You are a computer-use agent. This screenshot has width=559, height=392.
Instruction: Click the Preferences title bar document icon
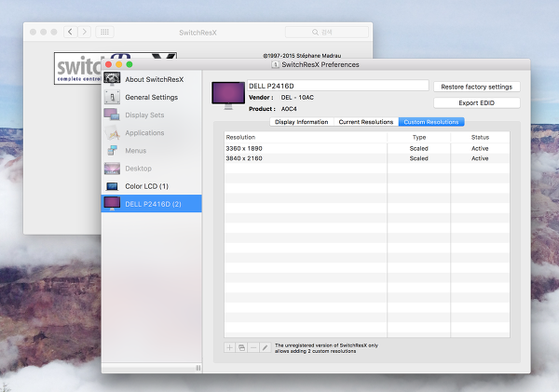(275, 64)
